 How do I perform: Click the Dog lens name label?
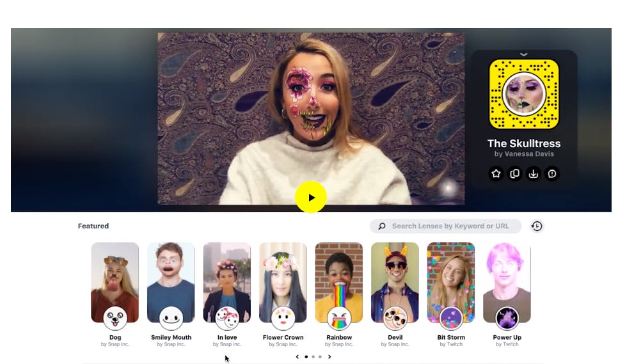(115, 337)
